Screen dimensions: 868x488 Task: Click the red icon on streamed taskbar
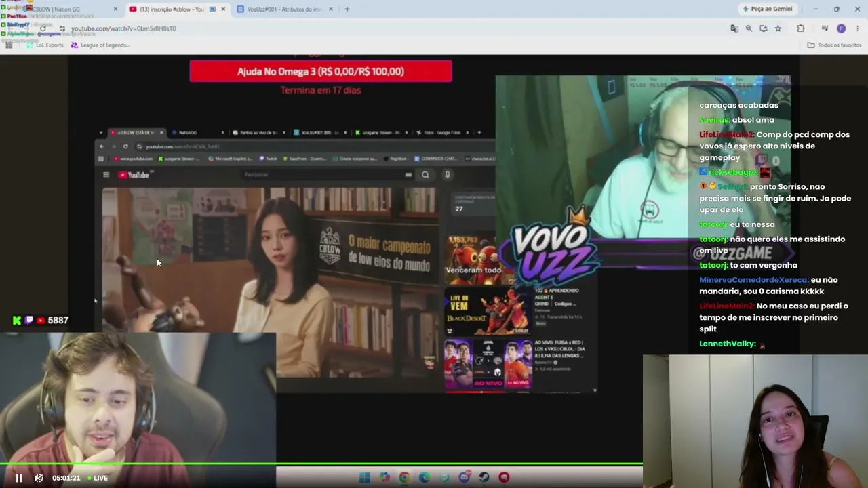click(504, 477)
